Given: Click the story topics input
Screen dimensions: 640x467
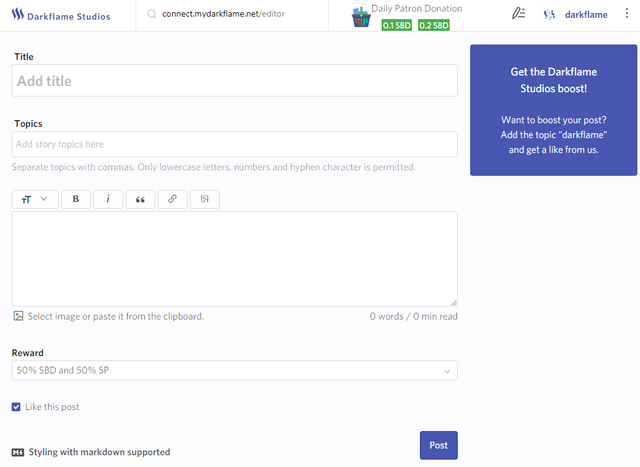Looking at the screenshot, I should [234, 144].
